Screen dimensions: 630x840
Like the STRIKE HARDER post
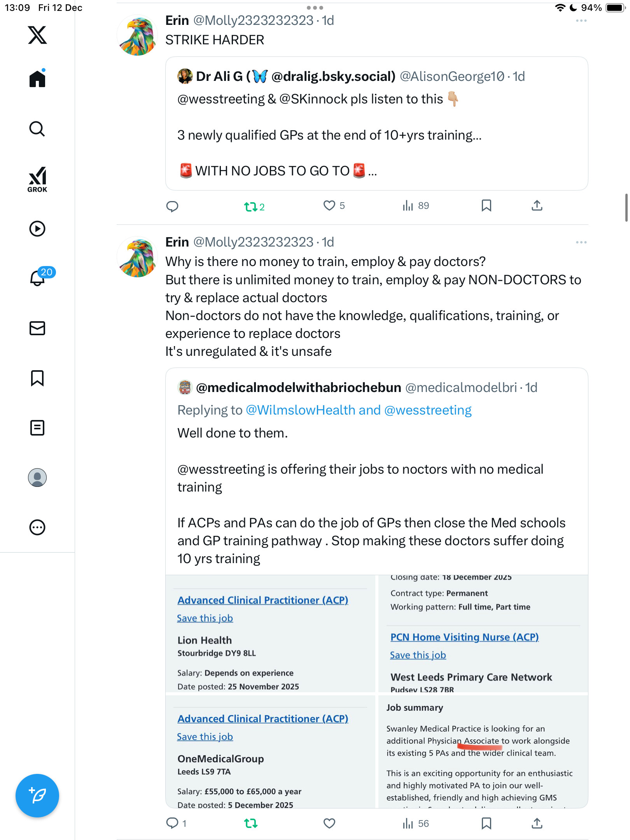pos(329,205)
